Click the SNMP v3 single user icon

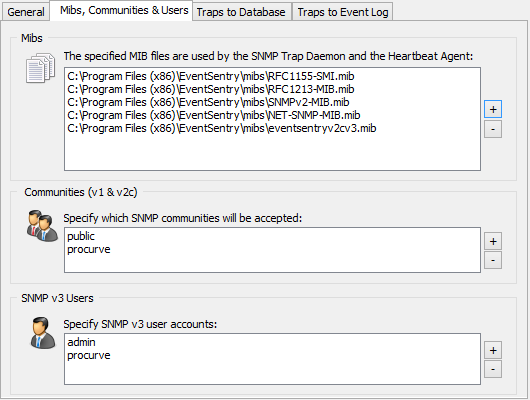pos(43,333)
